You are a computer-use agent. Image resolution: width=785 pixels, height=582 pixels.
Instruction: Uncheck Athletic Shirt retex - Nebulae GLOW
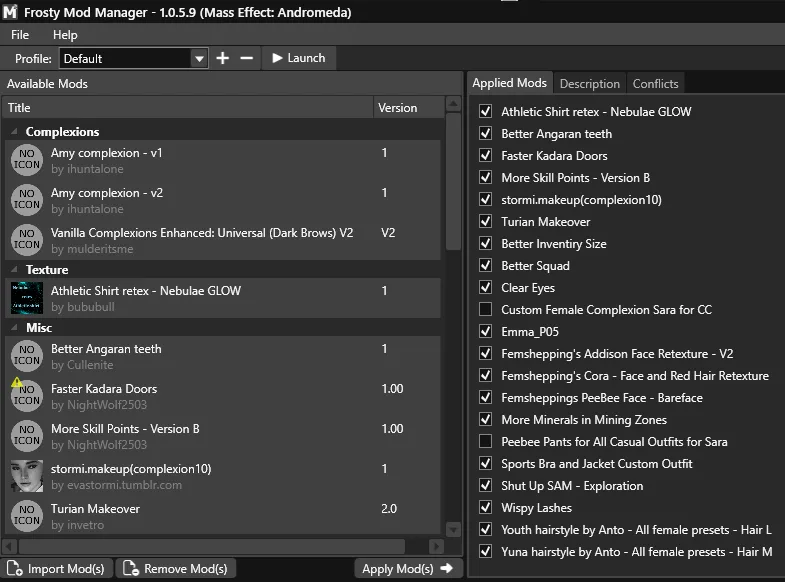point(485,111)
